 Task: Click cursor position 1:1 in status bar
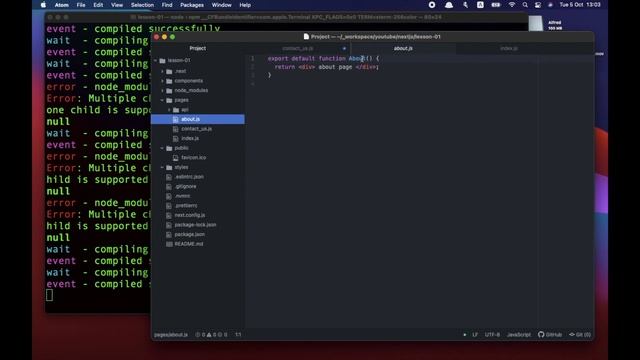point(238,335)
